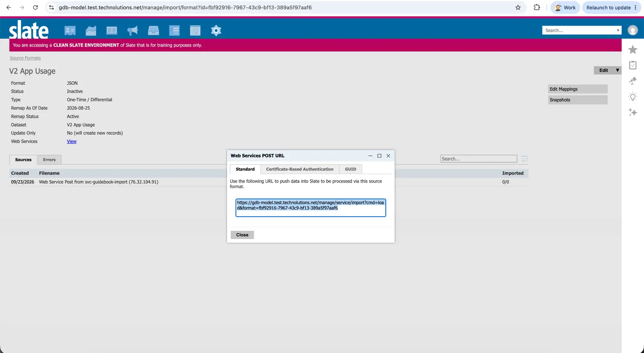The image size is (644, 353).
Task: Open the Inbox tray icon
Action: [x=153, y=31]
